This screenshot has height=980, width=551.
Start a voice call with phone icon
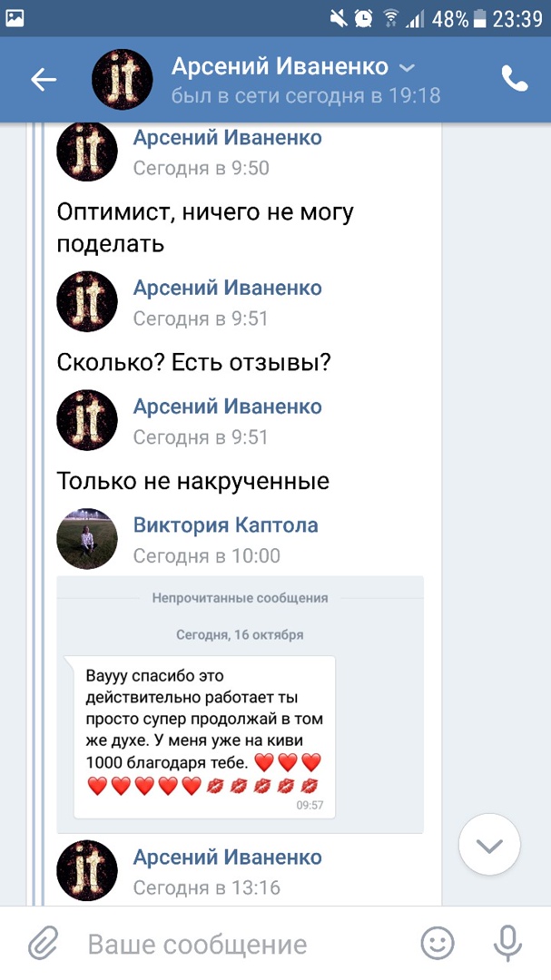click(515, 80)
